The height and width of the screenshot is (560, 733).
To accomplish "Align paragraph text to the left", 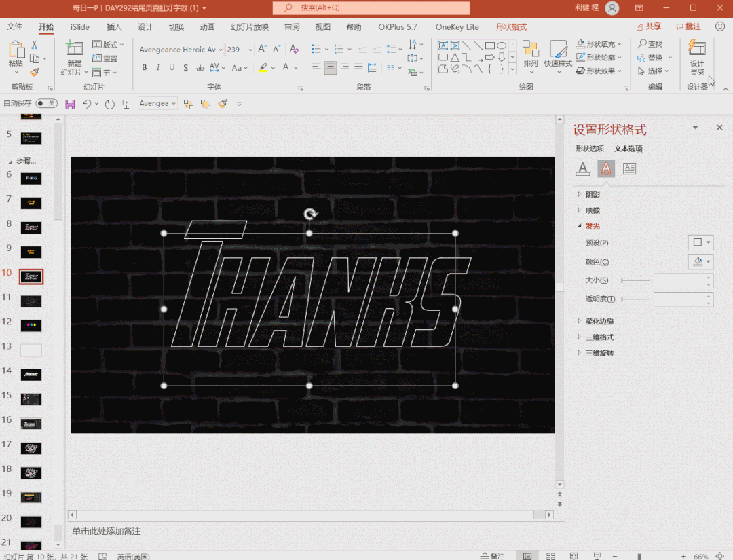I will [316, 69].
